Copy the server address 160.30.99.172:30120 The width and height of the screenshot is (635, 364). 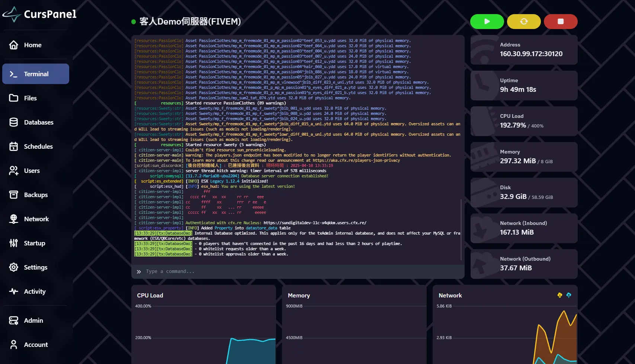pyautogui.click(x=531, y=54)
